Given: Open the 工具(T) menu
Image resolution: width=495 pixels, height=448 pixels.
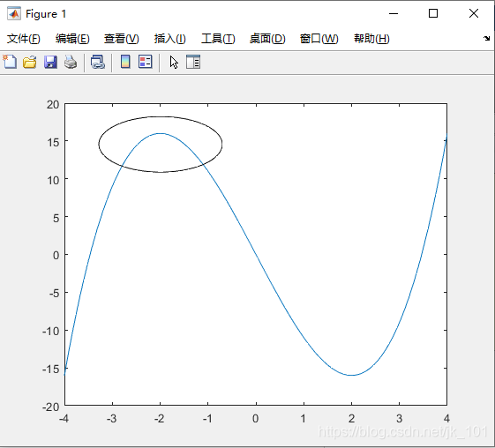Looking at the screenshot, I should tap(218, 39).
